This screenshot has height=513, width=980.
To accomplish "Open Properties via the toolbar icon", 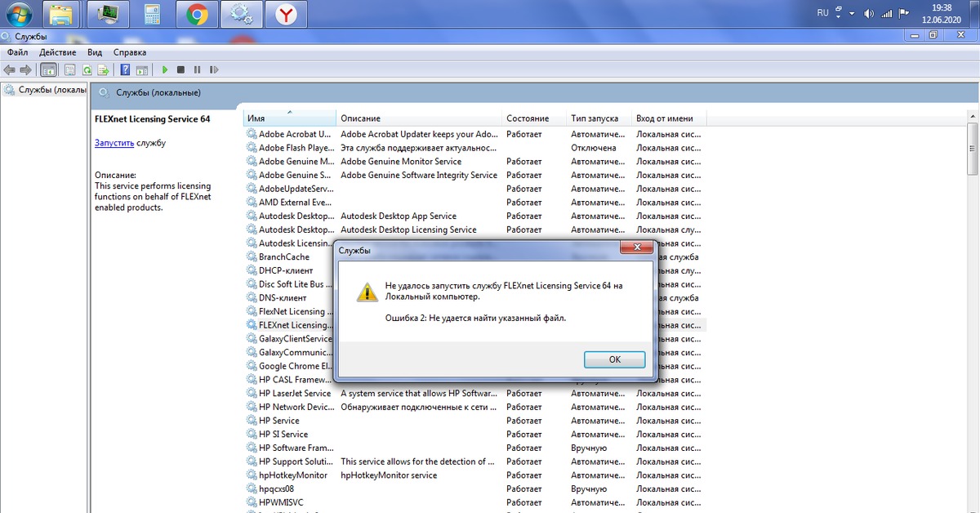I will pyautogui.click(x=70, y=70).
